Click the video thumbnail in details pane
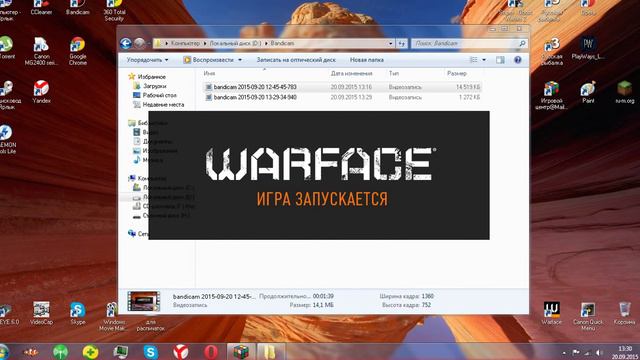This screenshot has width=640, height=360. point(143,301)
